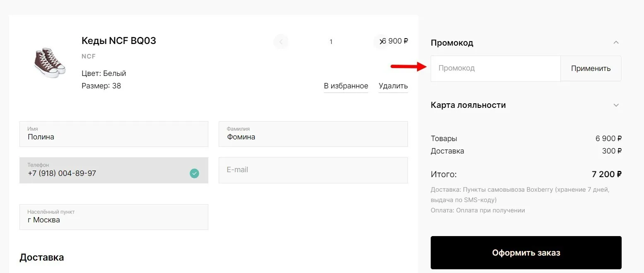The width and height of the screenshot is (644, 273).
Task: Click Населённый пункт field with г Москва
Action: [x=114, y=217]
